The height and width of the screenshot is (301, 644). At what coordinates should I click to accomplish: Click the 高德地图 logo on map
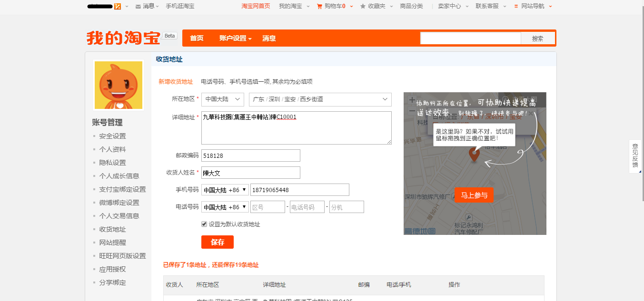click(x=420, y=231)
